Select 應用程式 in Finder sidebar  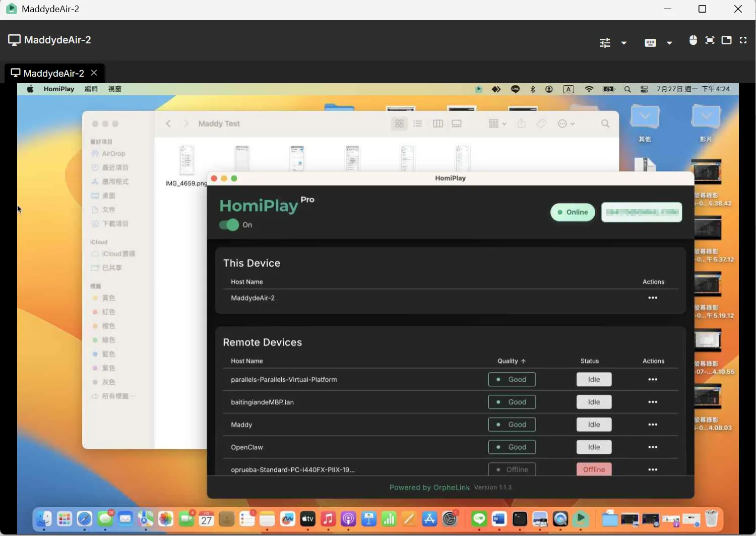tap(110, 182)
